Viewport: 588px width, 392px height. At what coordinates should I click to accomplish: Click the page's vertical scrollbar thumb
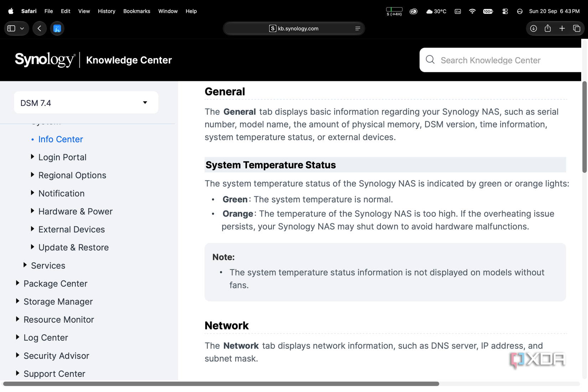point(584,127)
